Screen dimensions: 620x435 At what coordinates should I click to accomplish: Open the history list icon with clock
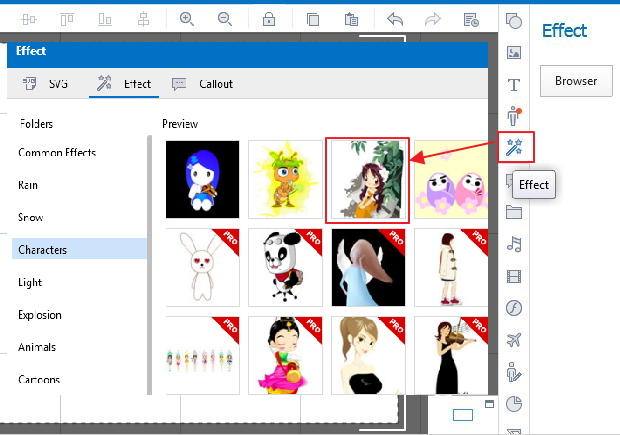coord(471,19)
